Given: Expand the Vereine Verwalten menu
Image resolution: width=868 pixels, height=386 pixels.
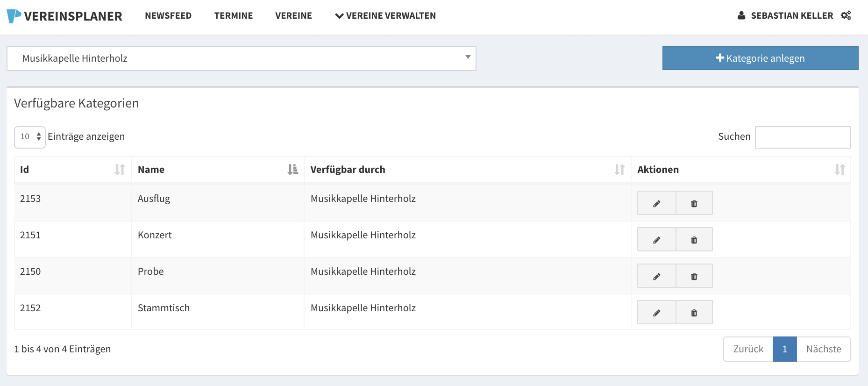Looking at the screenshot, I should tap(385, 16).
